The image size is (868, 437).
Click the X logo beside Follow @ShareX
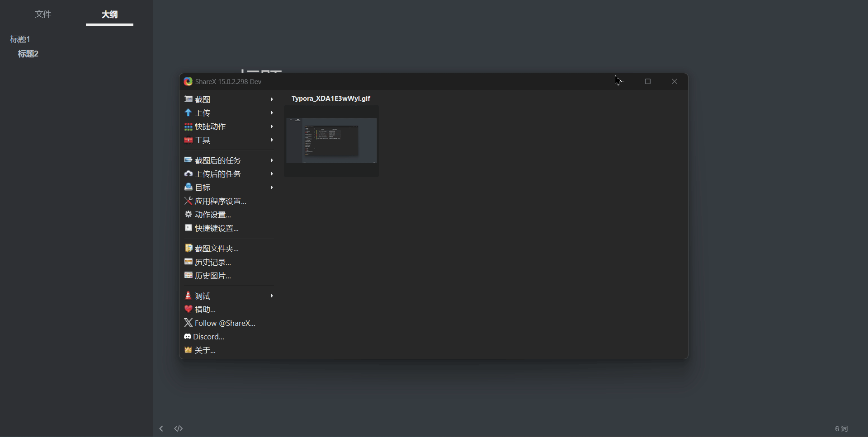click(x=188, y=323)
